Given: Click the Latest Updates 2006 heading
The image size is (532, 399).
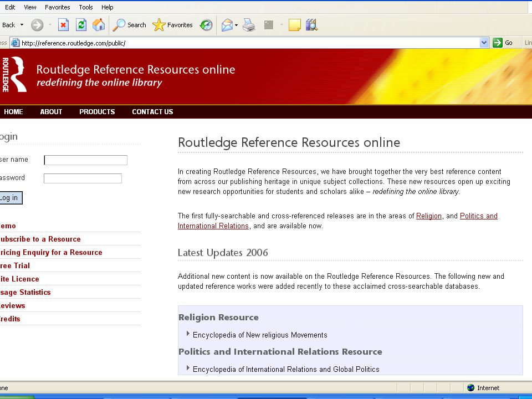Looking at the screenshot, I should pyautogui.click(x=223, y=253).
